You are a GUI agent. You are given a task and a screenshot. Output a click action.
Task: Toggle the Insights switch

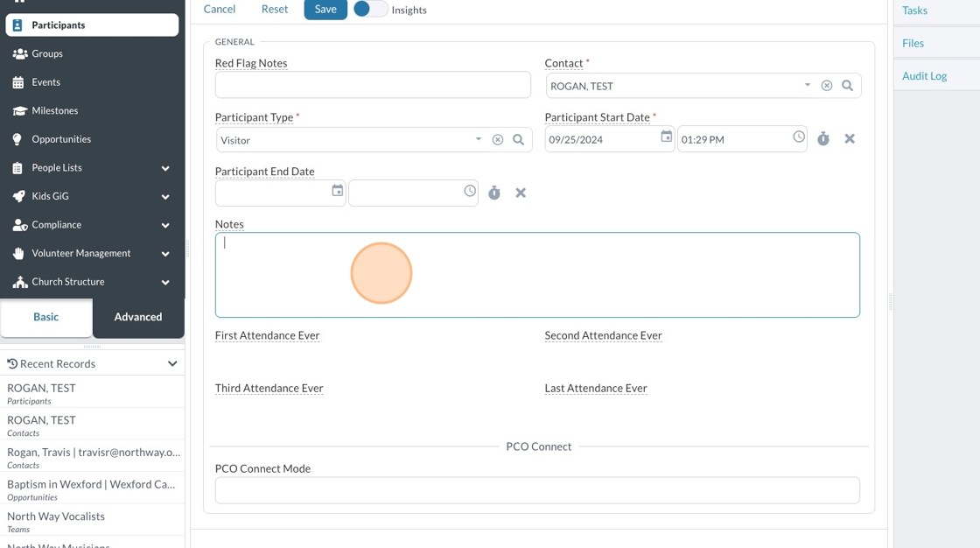pos(370,10)
